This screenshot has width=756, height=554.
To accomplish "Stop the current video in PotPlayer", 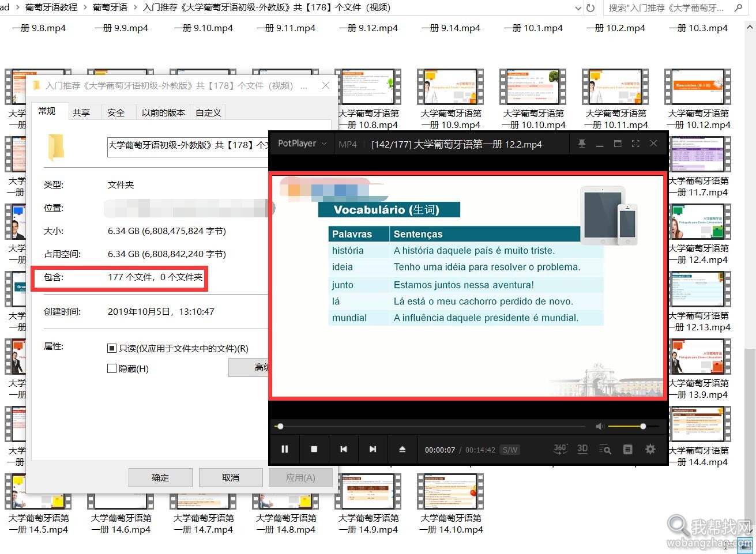I will coord(314,449).
